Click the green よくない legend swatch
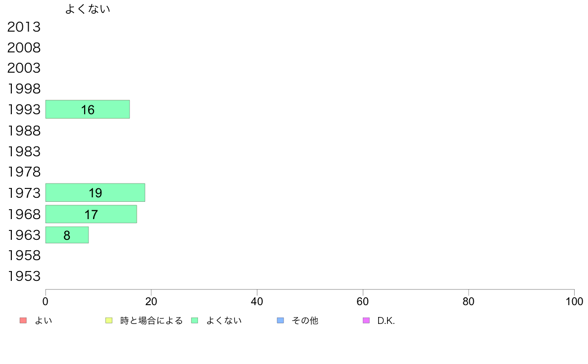This screenshot has height=364, width=588. [195, 320]
